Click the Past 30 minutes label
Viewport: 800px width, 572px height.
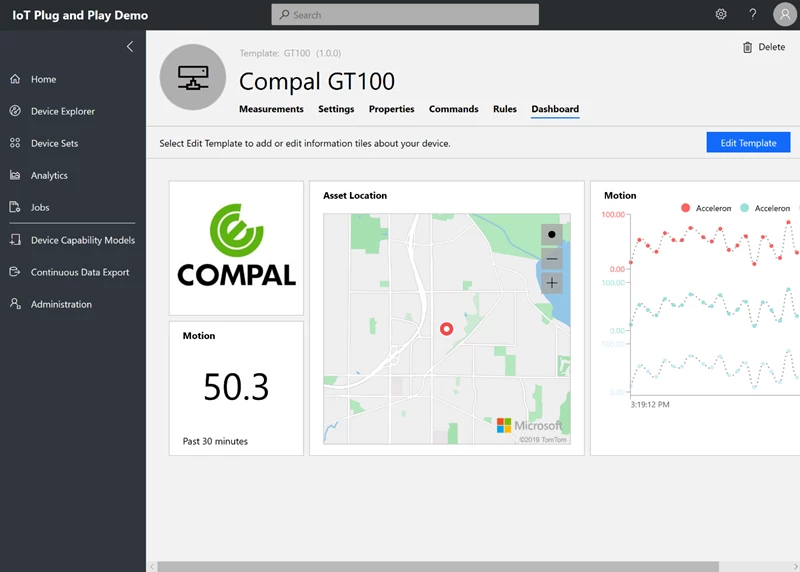point(215,441)
